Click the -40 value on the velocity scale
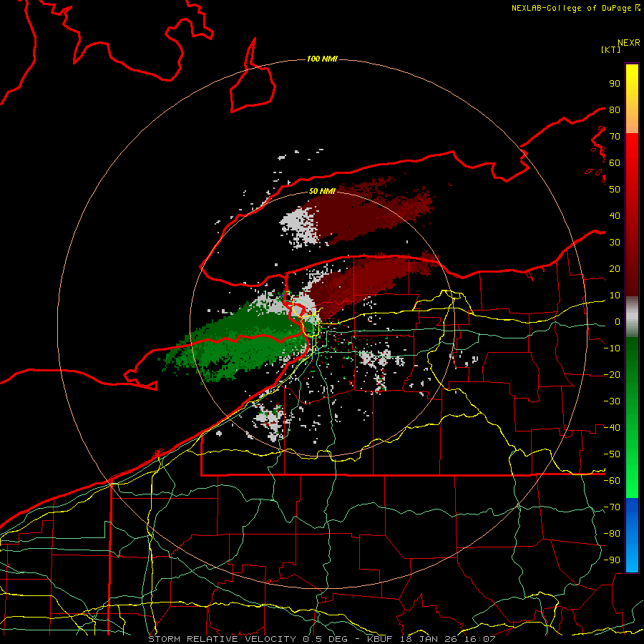This screenshot has height=644, width=644. point(612,428)
